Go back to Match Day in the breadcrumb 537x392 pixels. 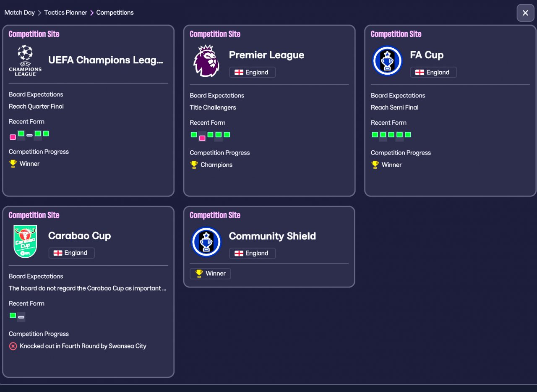pyautogui.click(x=20, y=13)
